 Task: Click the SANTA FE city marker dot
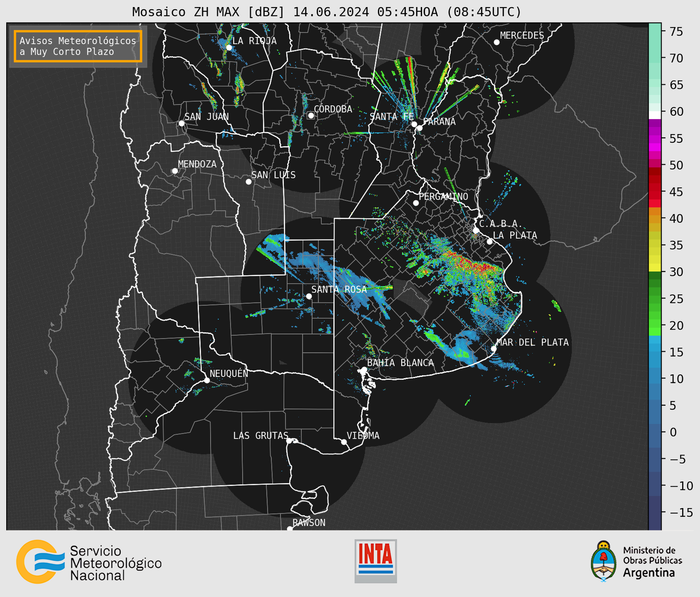(x=414, y=124)
